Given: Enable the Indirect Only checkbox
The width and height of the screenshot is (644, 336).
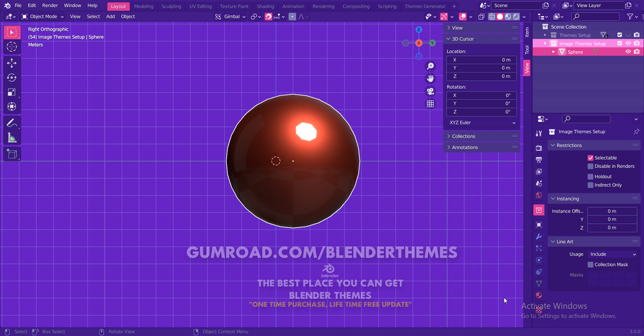Looking at the screenshot, I should point(590,185).
